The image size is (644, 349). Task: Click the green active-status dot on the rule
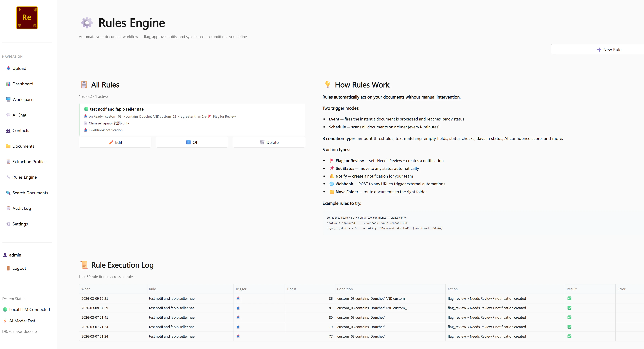(x=86, y=109)
